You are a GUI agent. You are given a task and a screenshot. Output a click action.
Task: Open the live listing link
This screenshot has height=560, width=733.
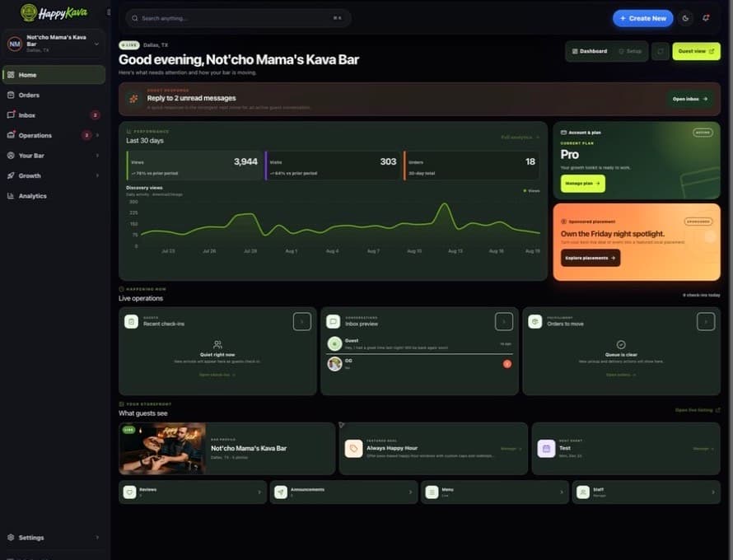pos(698,410)
